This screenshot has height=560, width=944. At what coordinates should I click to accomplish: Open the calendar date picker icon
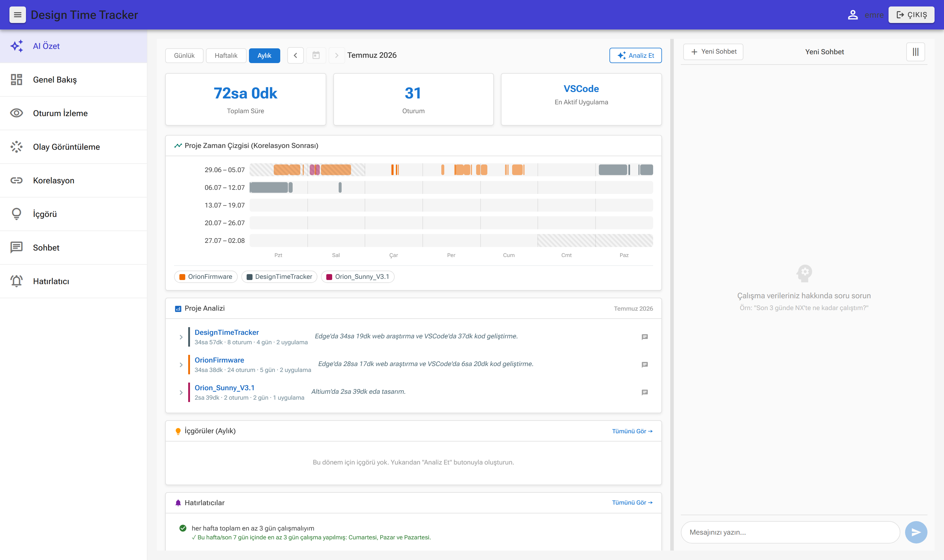[x=316, y=55]
